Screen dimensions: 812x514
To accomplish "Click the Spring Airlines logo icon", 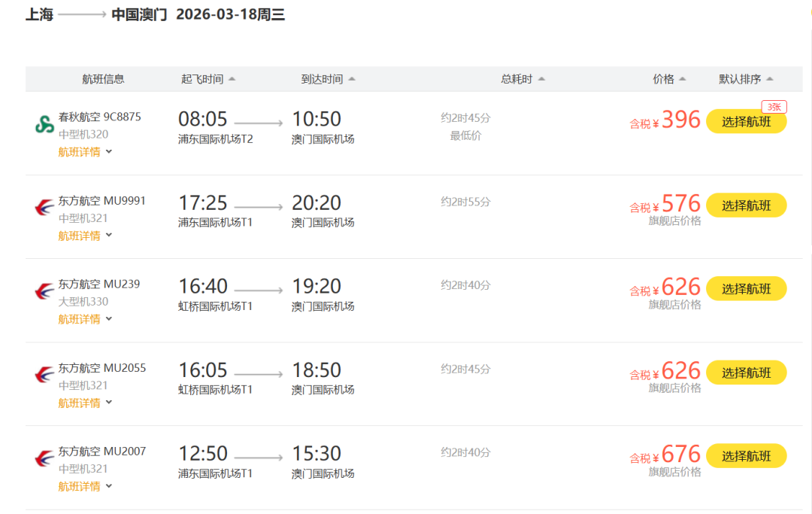I will 44,125.
